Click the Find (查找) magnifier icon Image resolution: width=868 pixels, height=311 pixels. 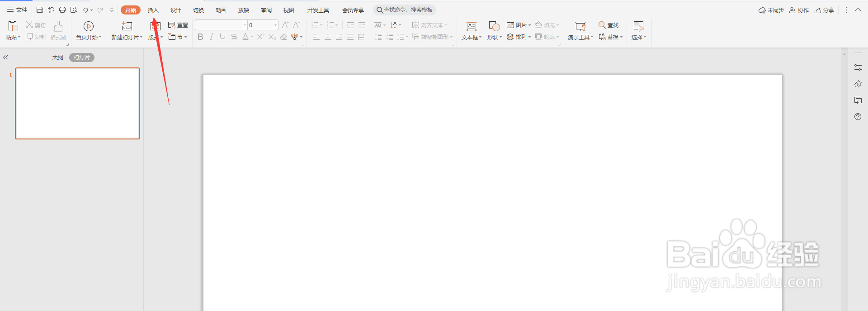[602, 25]
